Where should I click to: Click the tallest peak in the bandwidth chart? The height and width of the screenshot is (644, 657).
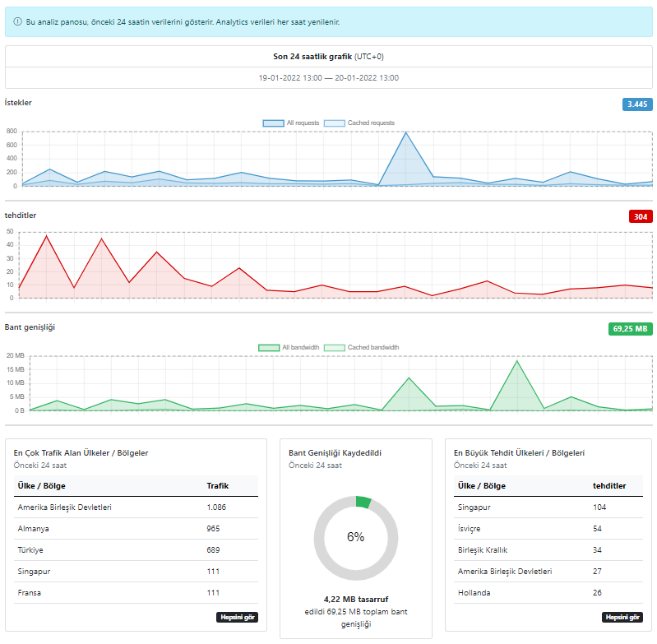tap(517, 361)
